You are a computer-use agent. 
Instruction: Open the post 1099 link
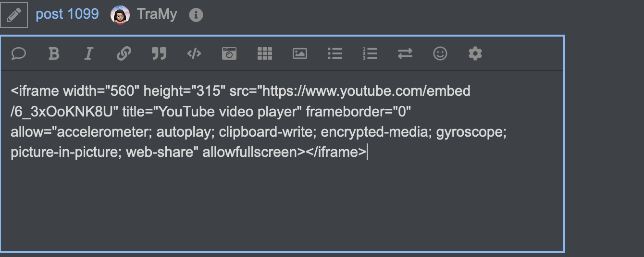pyautogui.click(x=67, y=14)
